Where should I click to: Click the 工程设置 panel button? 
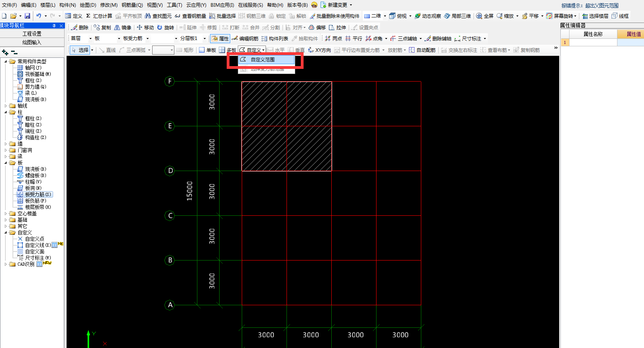(32, 34)
